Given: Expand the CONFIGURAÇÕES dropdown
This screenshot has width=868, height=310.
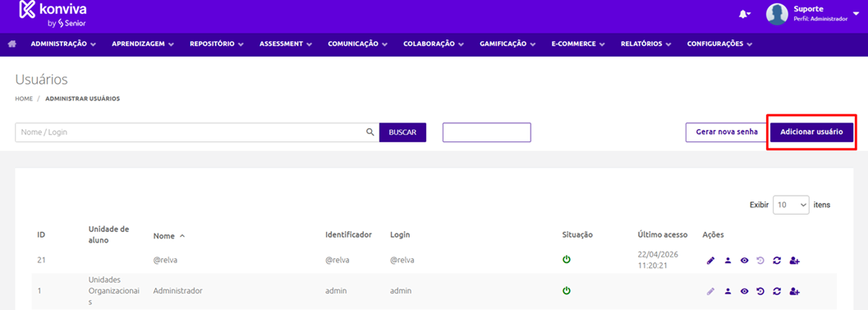Looking at the screenshot, I should point(719,44).
